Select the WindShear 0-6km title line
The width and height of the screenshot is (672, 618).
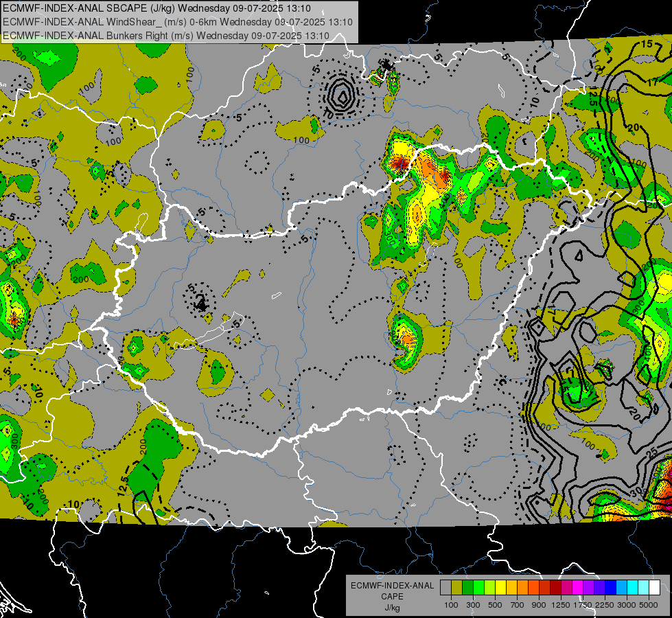point(177,22)
